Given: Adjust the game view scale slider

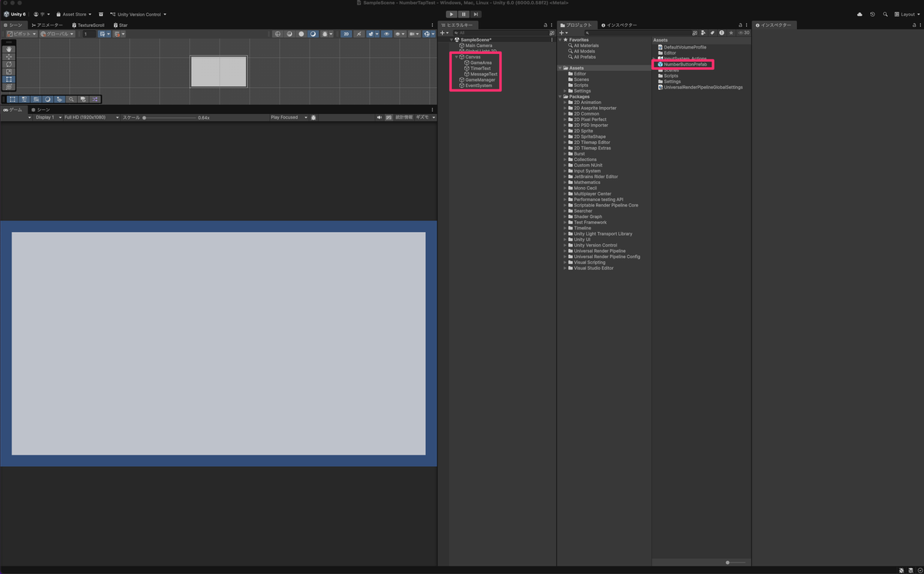Looking at the screenshot, I should coord(169,117).
